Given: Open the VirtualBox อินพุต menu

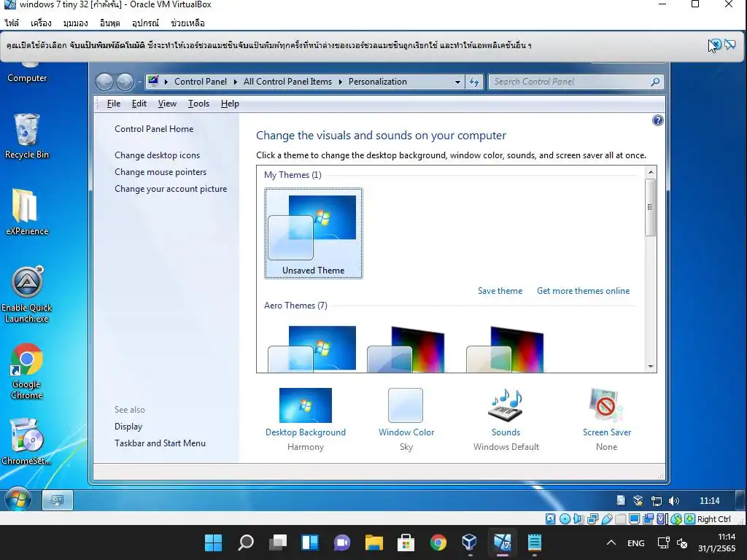Looking at the screenshot, I should pos(109,23).
